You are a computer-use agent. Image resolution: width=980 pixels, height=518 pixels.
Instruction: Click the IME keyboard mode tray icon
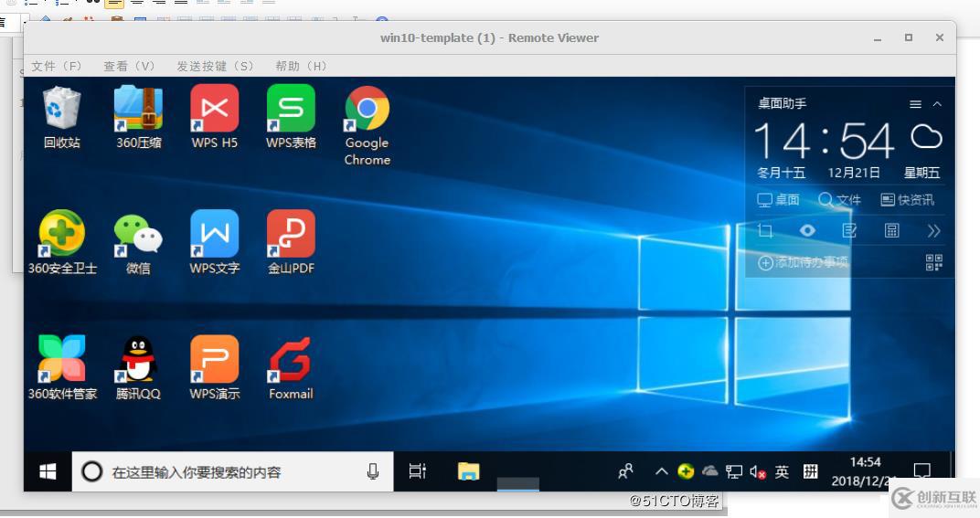pos(810,471)
